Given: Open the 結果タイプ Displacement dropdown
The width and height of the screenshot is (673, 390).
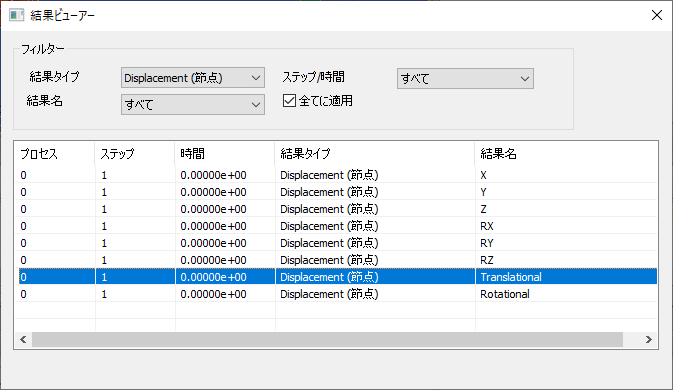Looking at the screenshot, I should [193, 78].
